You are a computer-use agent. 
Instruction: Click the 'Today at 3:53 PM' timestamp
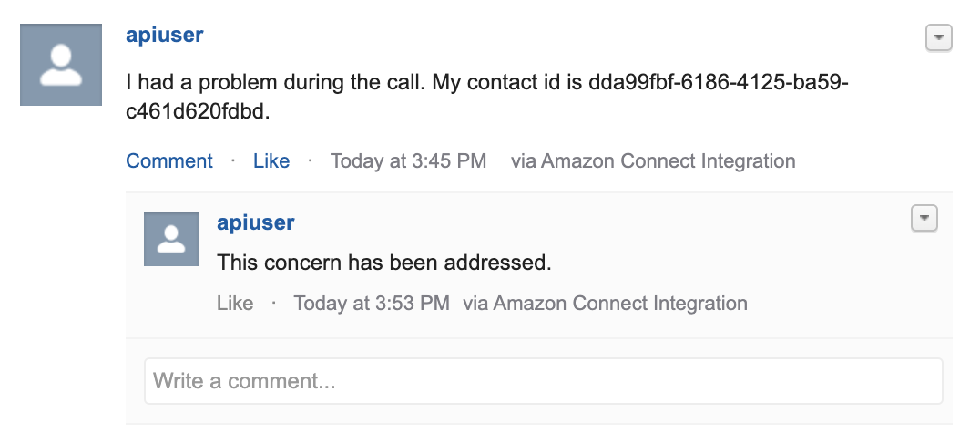click(x=372, y=304)
